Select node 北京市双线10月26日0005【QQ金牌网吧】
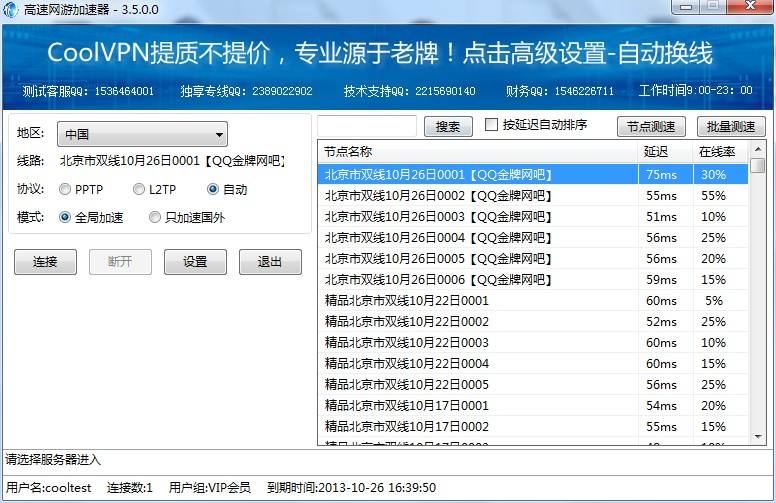Screen dimensions: 776x503 (533, 258)
